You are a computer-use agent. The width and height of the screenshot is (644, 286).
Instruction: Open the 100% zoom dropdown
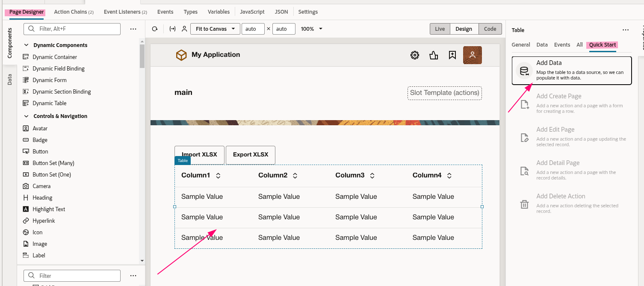click(311, 29)
